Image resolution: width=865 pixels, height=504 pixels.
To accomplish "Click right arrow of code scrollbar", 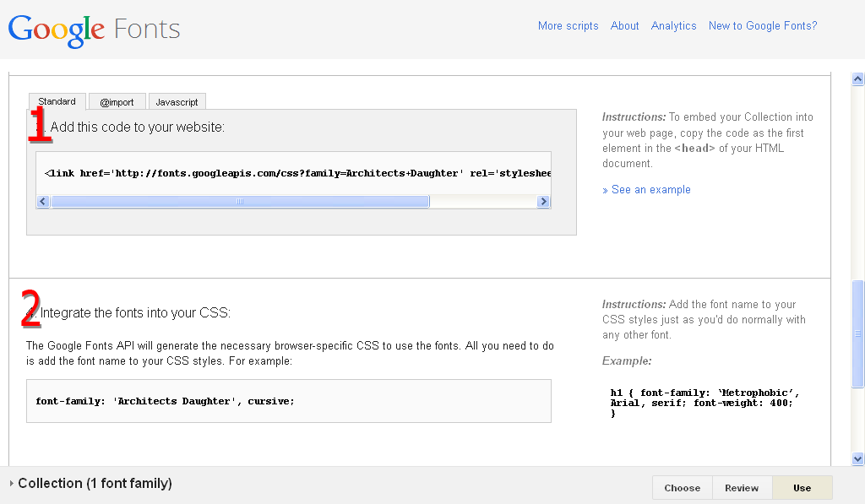I will tap(543, 202).
